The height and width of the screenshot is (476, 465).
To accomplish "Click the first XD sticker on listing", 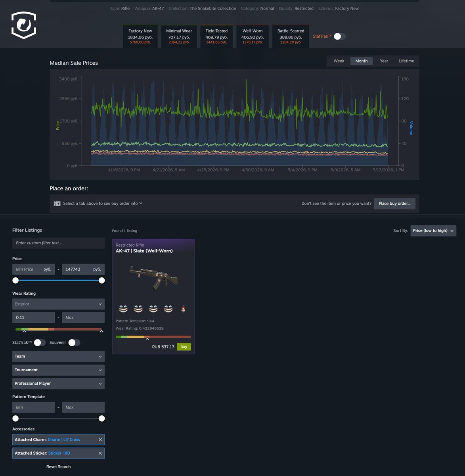I will click(123, 309).
